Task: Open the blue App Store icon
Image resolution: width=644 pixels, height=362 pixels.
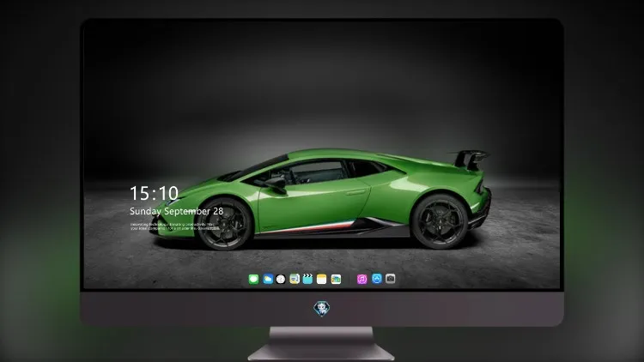Action: [377, 279]
